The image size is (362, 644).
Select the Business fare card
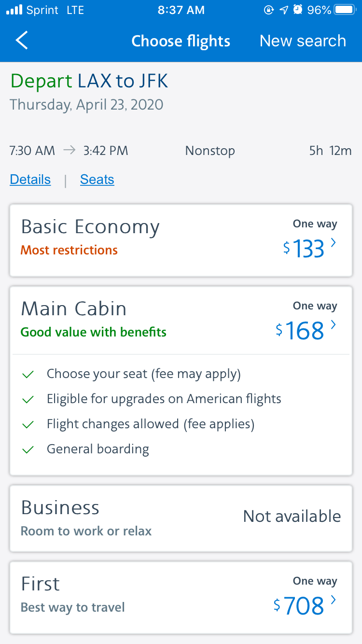pos(181,518)
